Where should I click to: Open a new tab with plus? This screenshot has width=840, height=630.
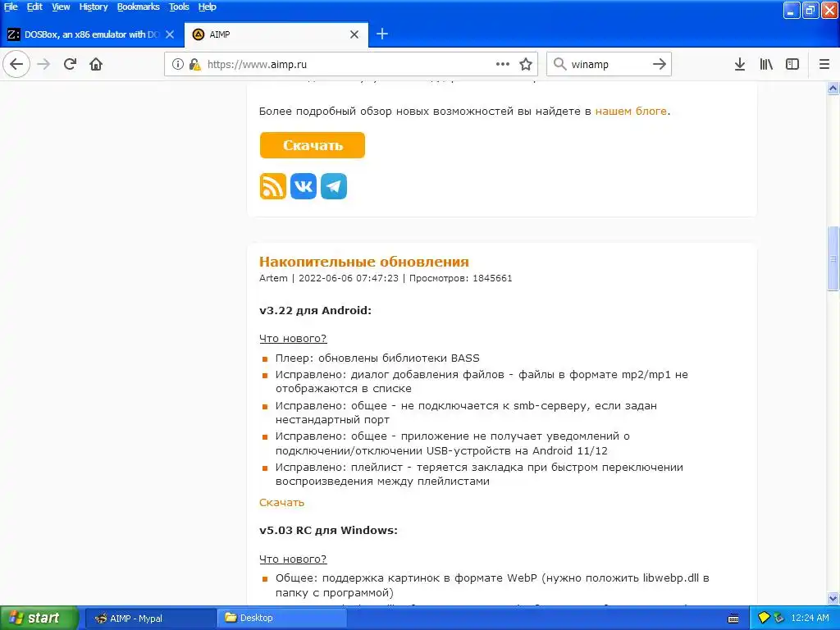click(382, 34)
